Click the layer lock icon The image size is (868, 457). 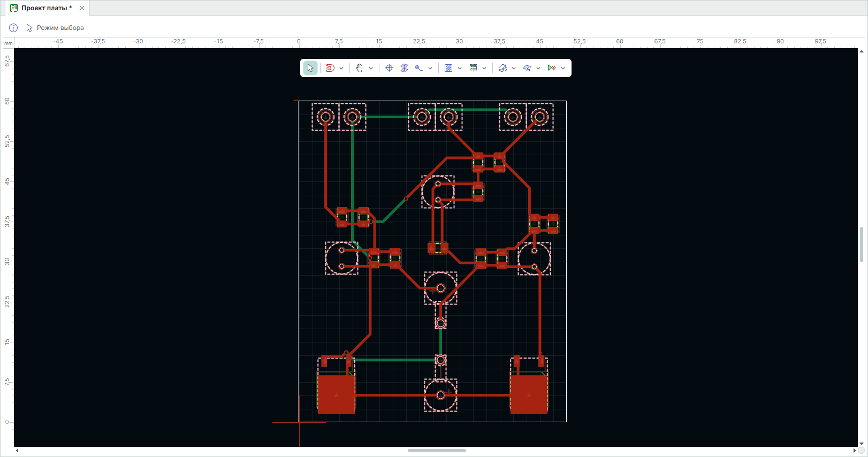pyautogui.click(x=527, y=68)
